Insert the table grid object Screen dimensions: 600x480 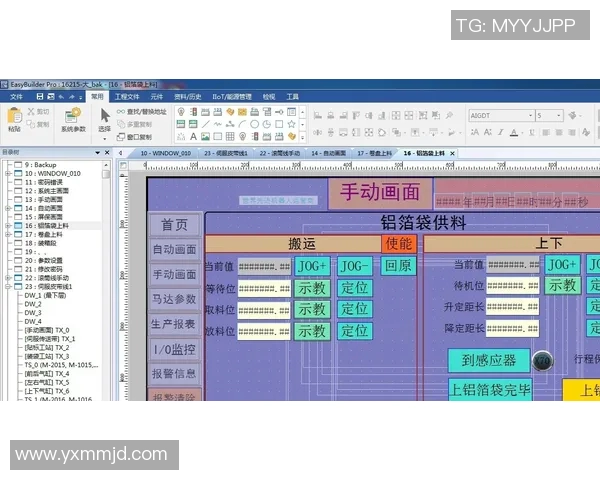(230, 136)
